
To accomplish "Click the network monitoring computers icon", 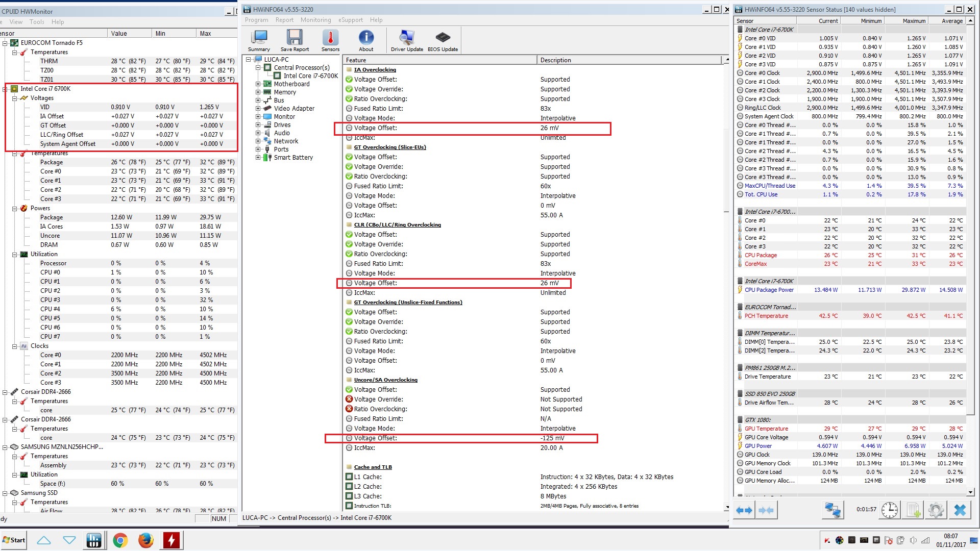I will coord(833,510).
